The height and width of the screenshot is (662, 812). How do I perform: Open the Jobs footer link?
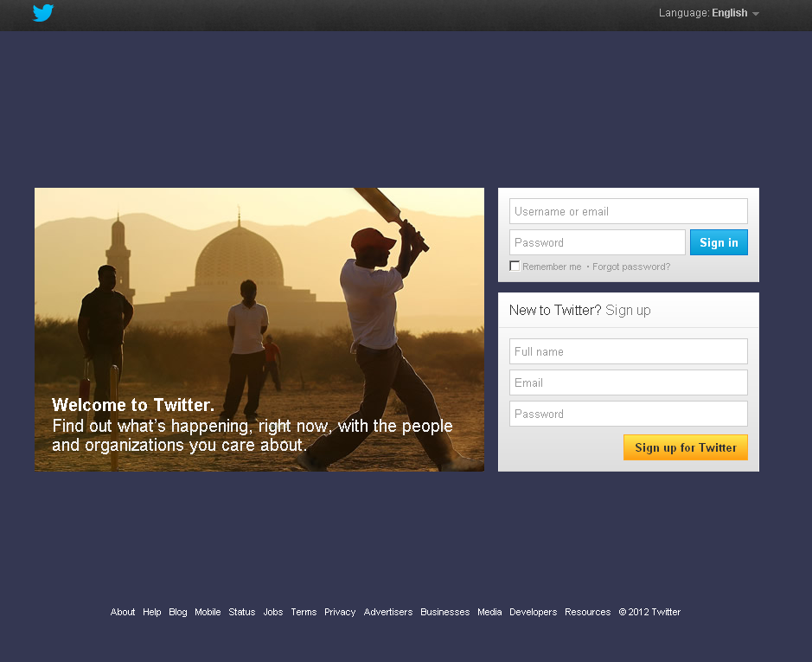[x=273, y=612]
